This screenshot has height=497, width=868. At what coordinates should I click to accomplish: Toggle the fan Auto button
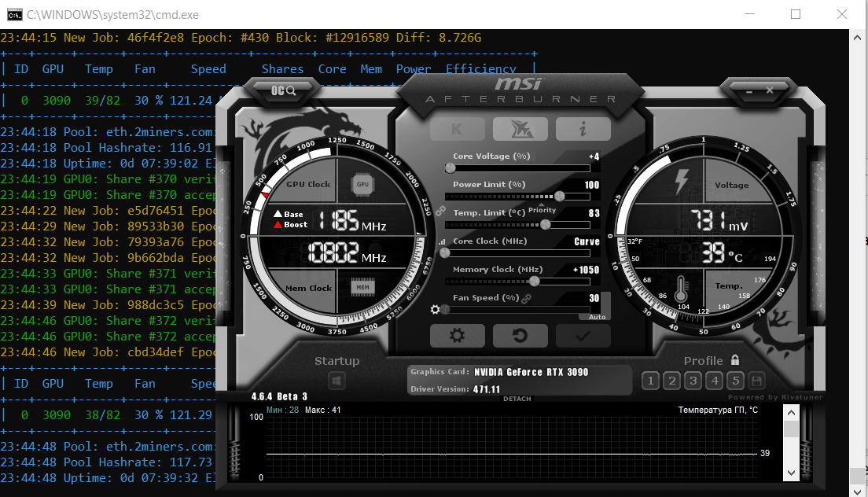[598, 317]
